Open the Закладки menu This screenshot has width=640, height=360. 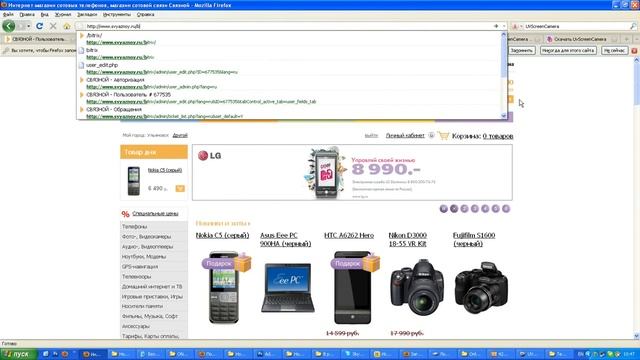[x=87, y=14]
